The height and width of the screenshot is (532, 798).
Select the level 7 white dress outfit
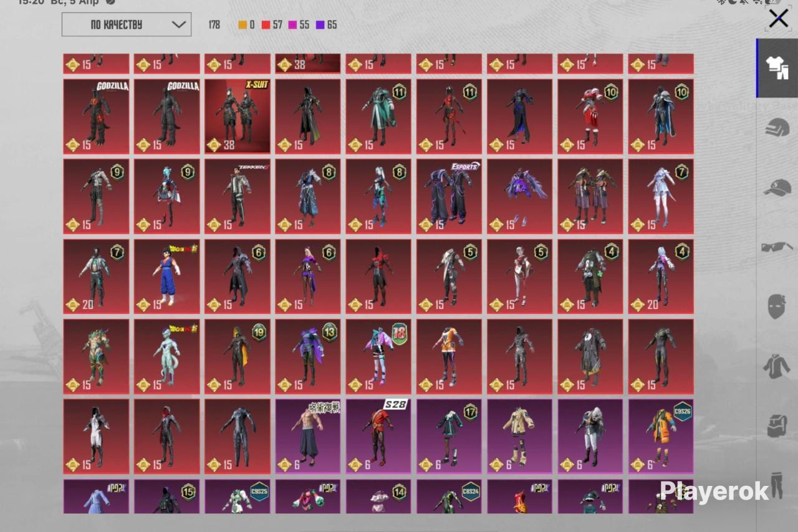tap(661, 196)
